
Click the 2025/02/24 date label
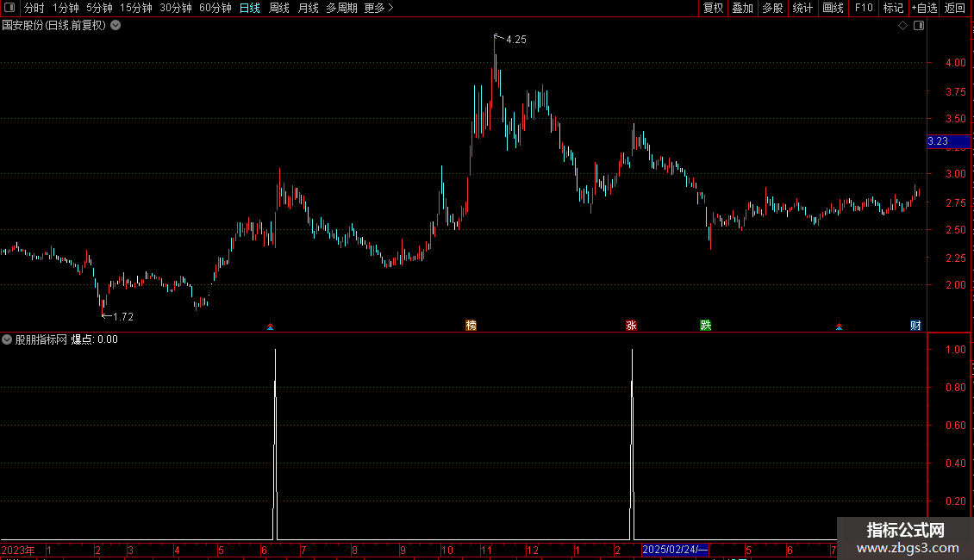click(x=675, y=550)
